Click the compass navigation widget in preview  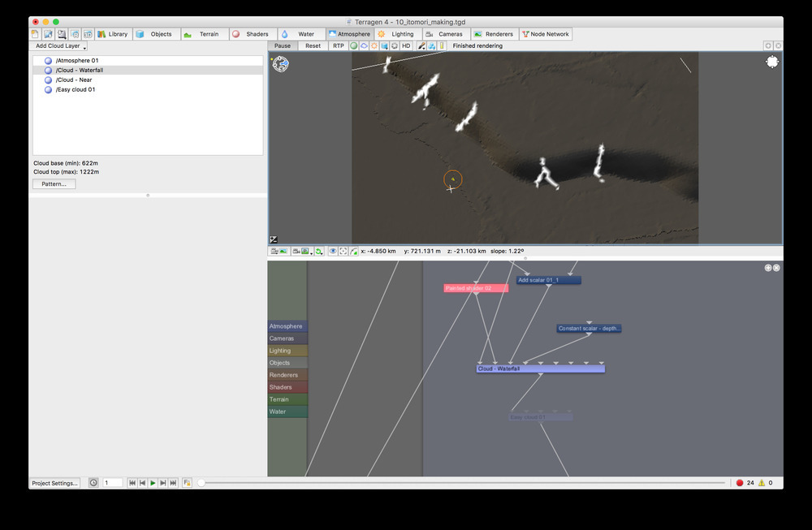tap(281, 64)
